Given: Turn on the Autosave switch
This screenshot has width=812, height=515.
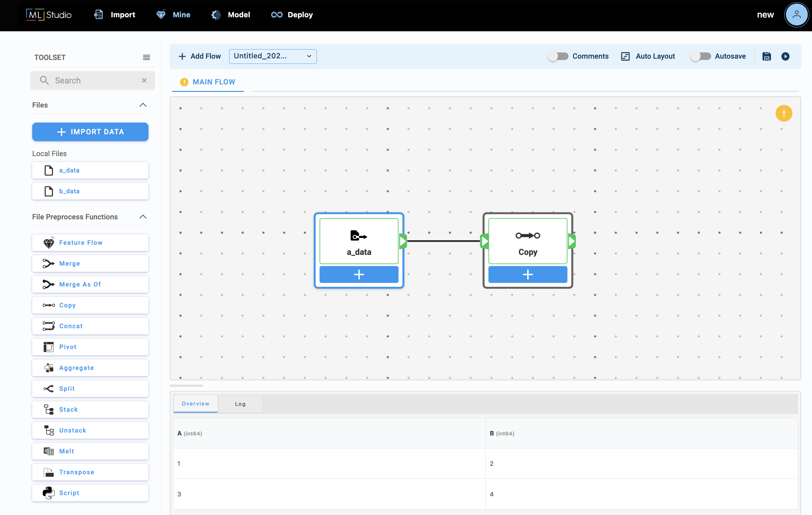Looking at the screenshot, I should [x=700, y=56].
